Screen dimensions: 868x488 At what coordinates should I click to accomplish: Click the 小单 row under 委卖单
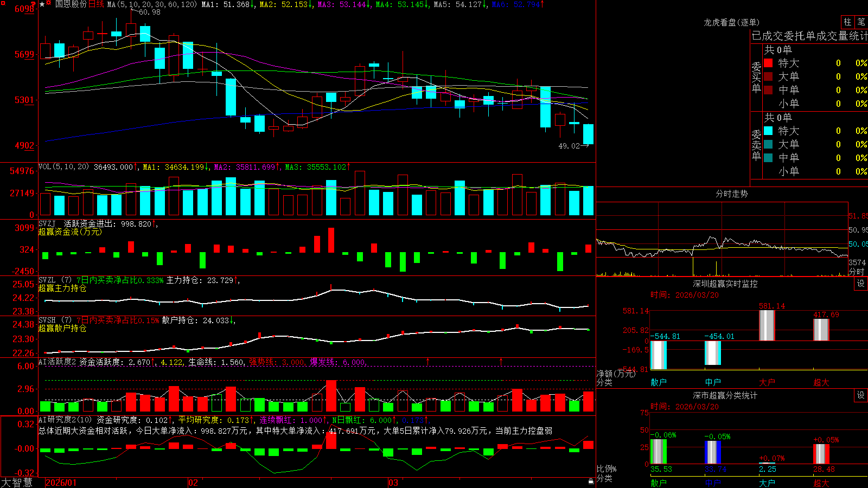point(815,171)
